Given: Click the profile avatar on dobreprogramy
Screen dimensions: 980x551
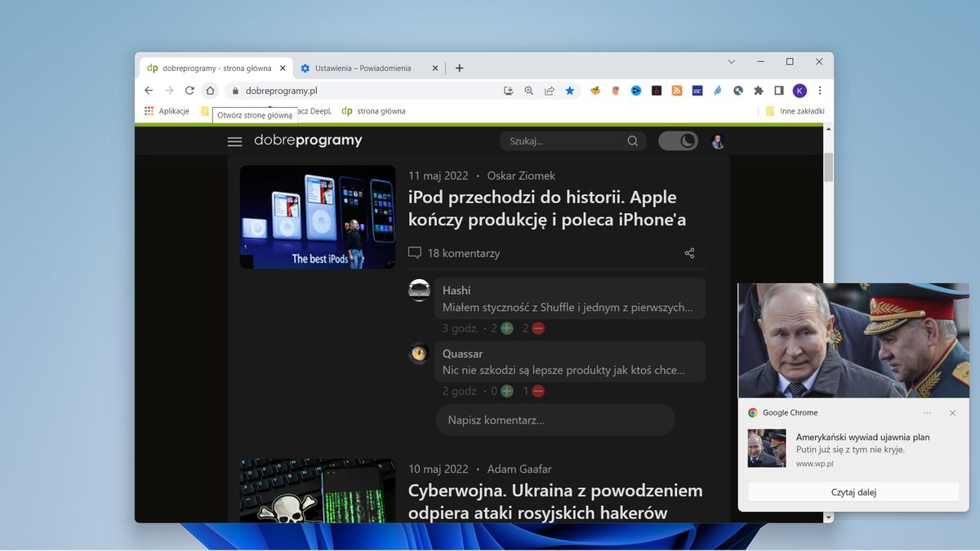Looking at the screenshot, I should click(x=717, y=141).
